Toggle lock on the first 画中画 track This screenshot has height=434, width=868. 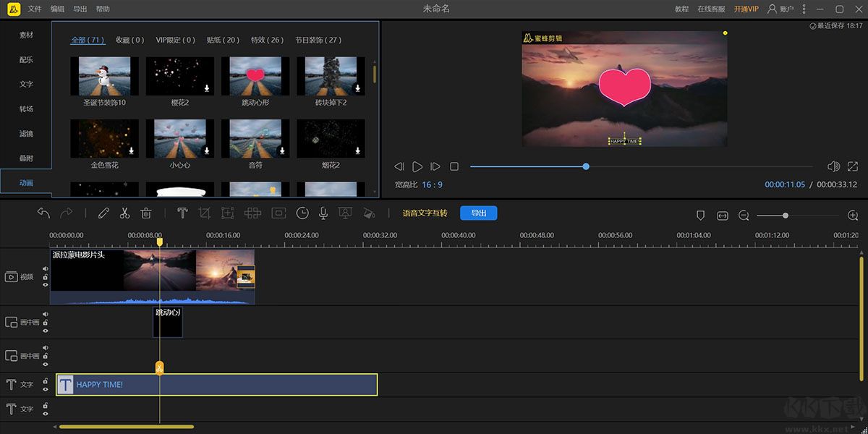pyautogui.click(x=45, y=322)
